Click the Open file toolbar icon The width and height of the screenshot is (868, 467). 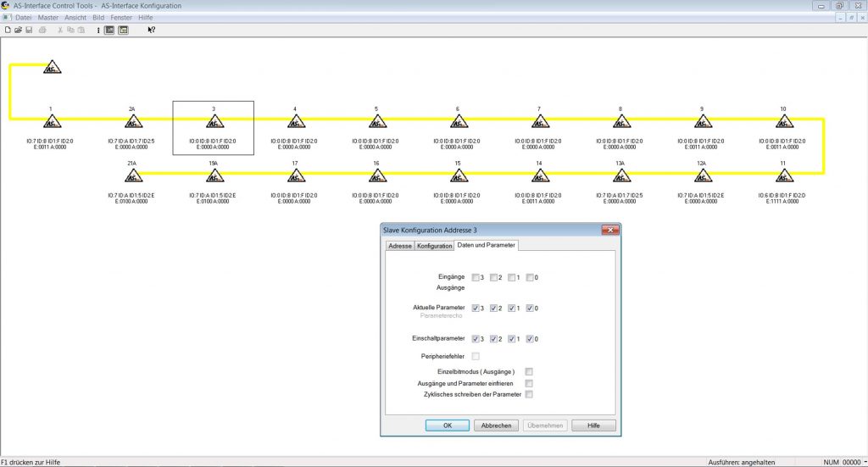[x=18, y=30]
